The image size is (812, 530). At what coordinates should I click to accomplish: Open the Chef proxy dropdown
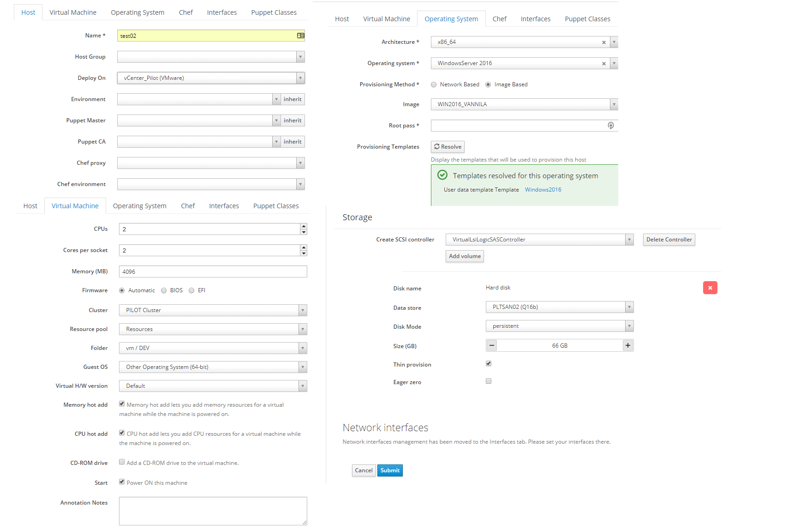tap(211, 163)
